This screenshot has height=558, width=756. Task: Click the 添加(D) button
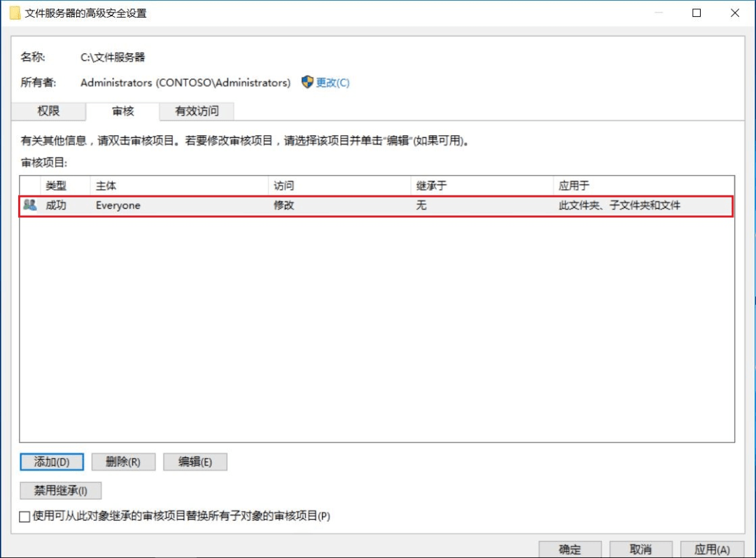pyautogui.click(x=52, y=461)
